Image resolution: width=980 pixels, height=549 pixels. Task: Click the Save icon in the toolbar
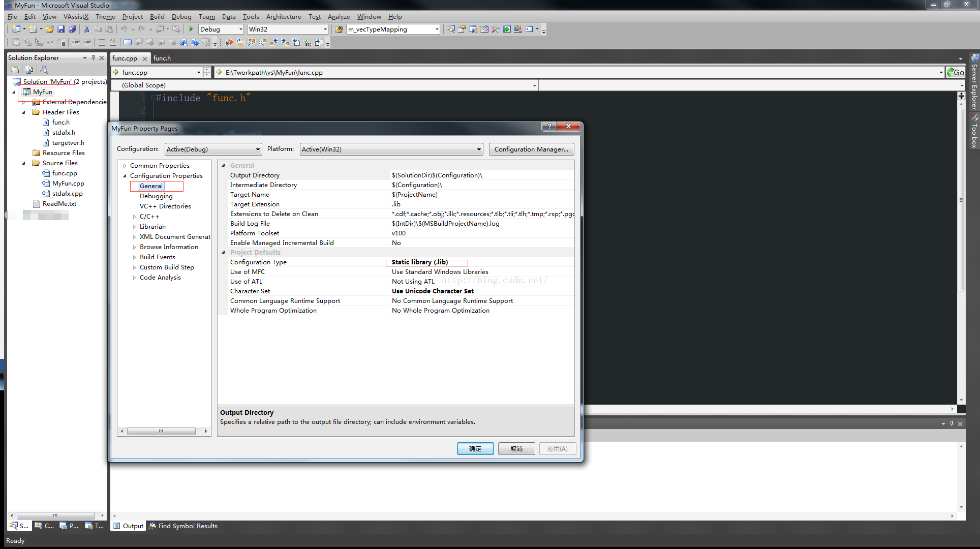(61, 29)
